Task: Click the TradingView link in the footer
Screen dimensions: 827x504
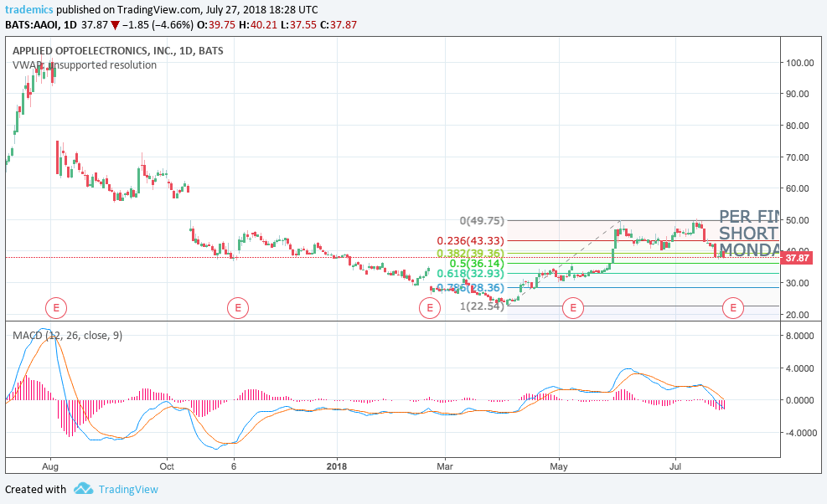Action: coord(128,489)
